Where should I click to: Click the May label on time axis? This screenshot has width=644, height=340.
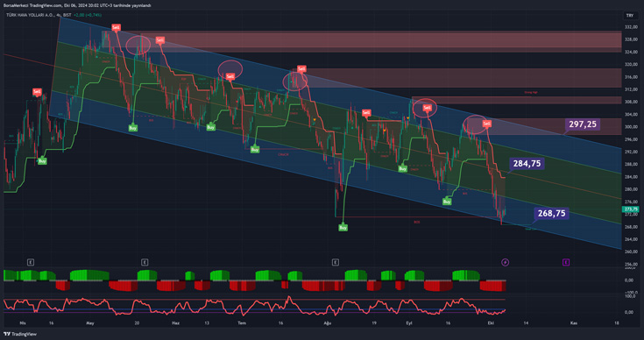click(x=90, y=323)
